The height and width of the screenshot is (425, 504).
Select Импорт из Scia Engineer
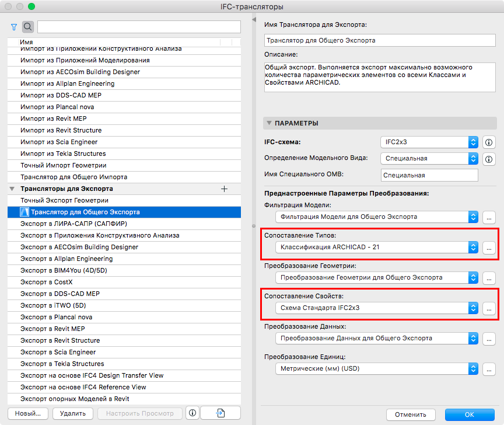click(124, 142)
